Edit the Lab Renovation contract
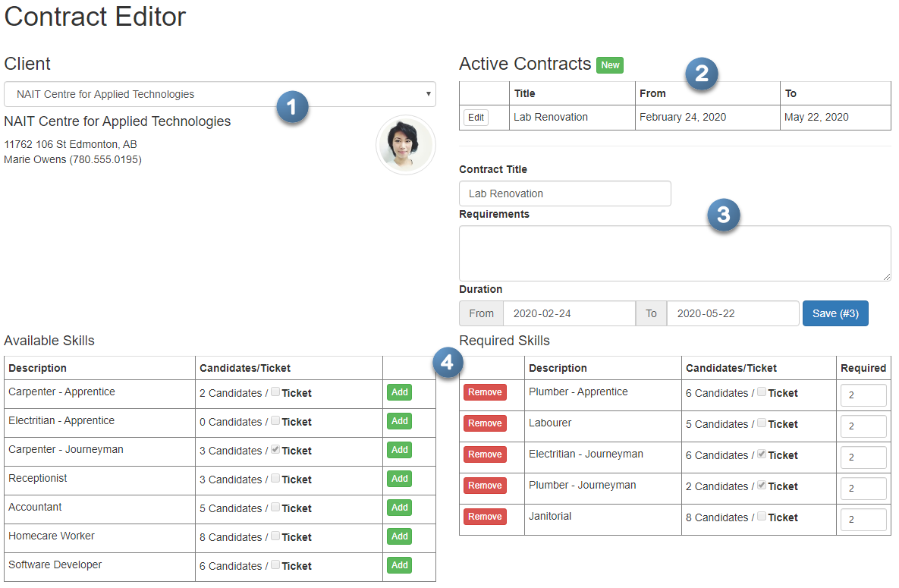899x588 pixels. point(476,118)
